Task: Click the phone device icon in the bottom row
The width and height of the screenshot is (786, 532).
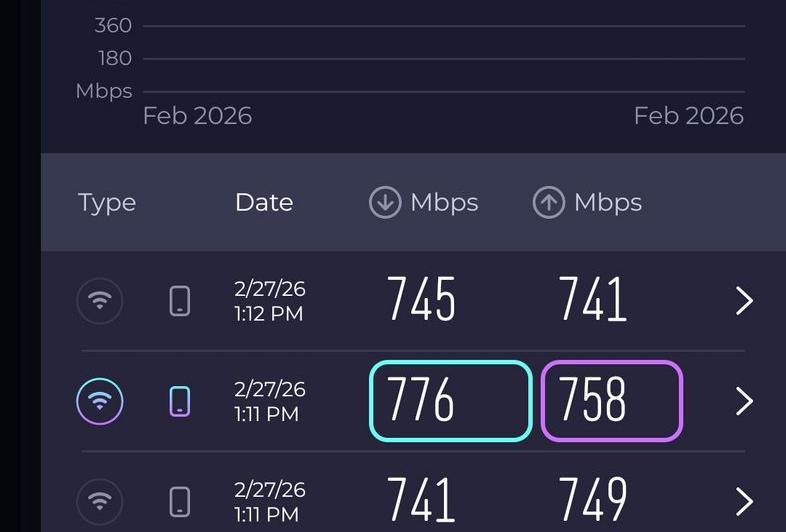Action: pyautogui.click(x=180, y=501)
